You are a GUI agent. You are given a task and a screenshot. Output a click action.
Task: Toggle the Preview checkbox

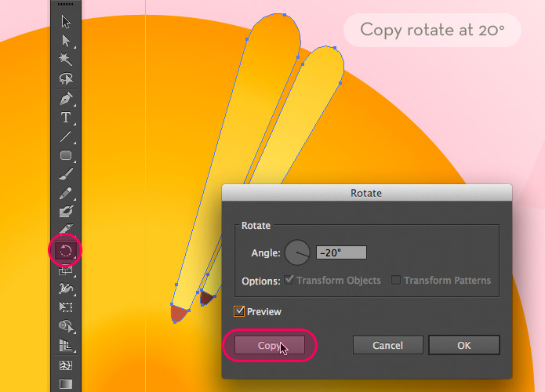tap(239, 311)
